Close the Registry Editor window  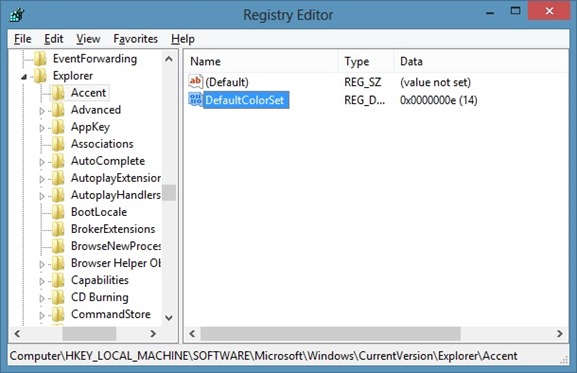pos(549,11)
